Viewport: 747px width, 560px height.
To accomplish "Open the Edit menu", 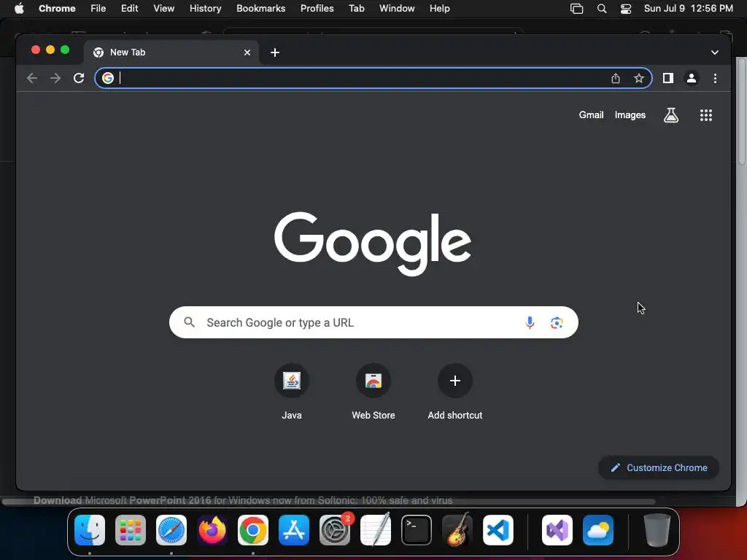I will (130, 9).
